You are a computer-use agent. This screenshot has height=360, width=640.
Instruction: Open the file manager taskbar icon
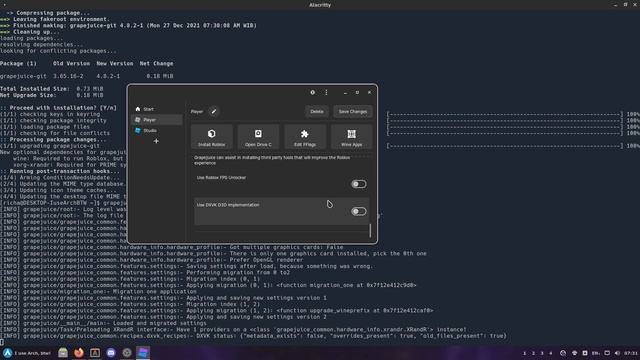63,353
